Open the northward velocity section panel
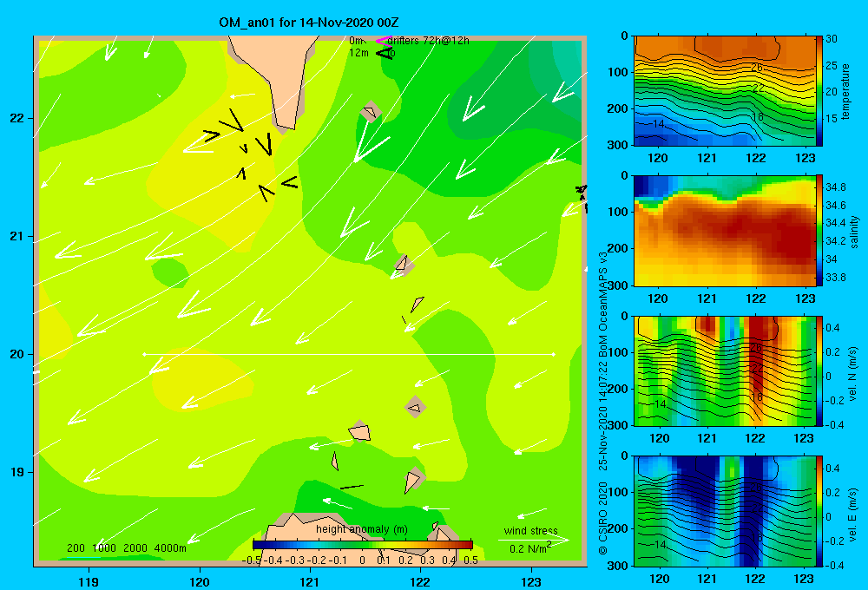 (724, 370)
